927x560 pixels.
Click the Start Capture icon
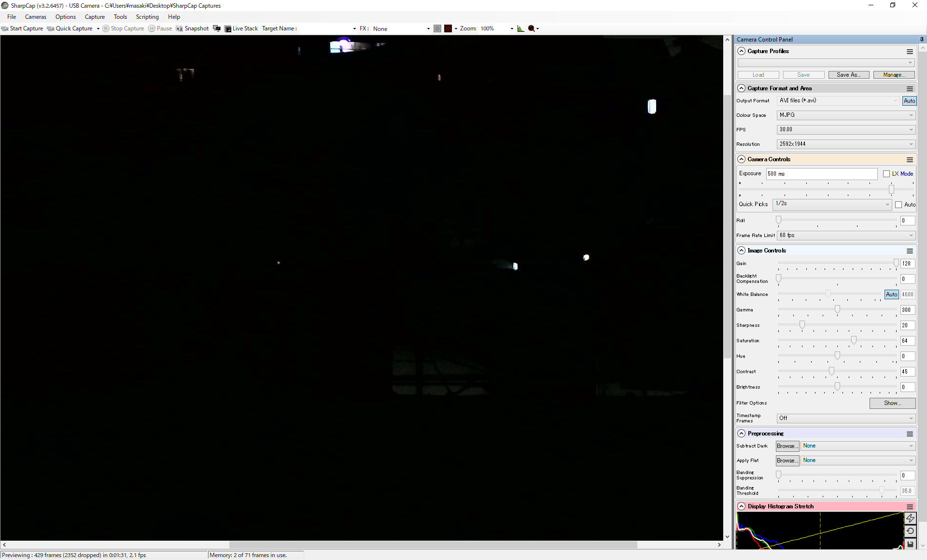tap(5, 28)
